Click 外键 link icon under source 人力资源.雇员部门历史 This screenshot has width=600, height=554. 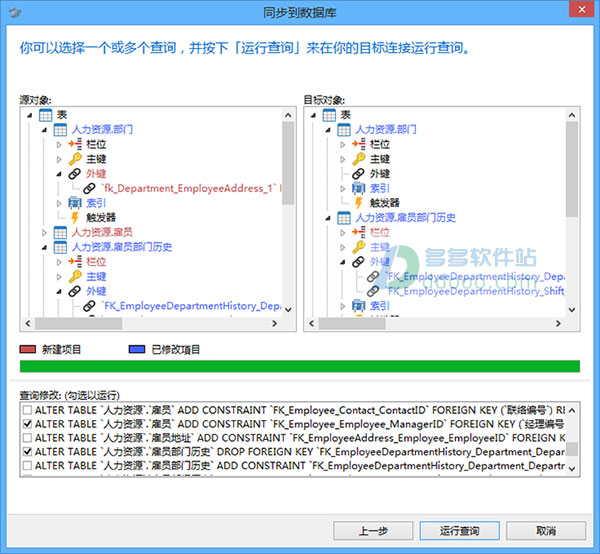coord(75,291)
